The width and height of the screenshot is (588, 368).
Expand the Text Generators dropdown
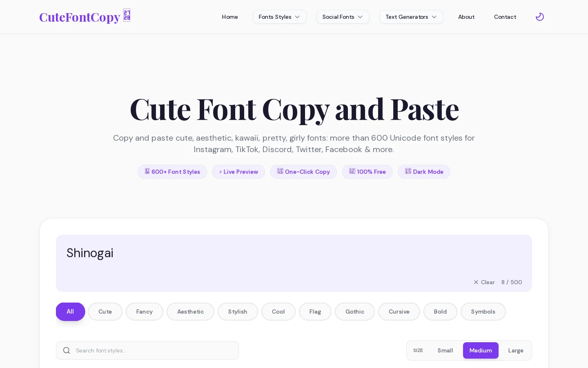(x=411, y=17)
